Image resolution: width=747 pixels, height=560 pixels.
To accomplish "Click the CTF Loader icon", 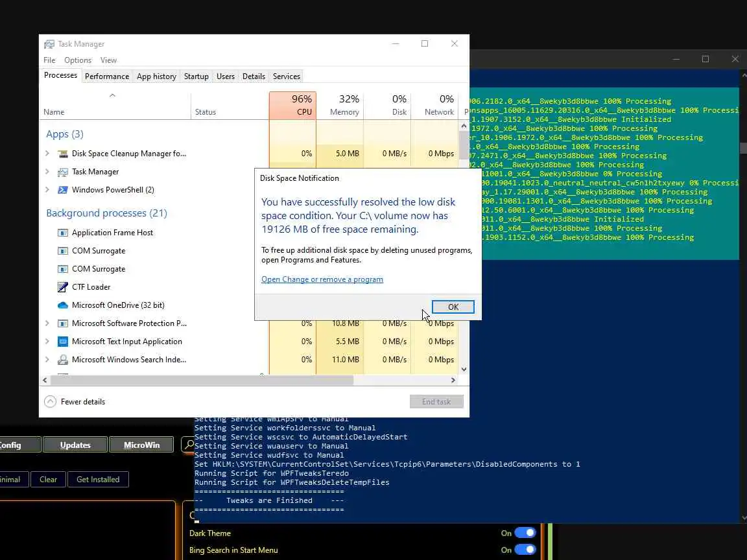I will point(62,287).
